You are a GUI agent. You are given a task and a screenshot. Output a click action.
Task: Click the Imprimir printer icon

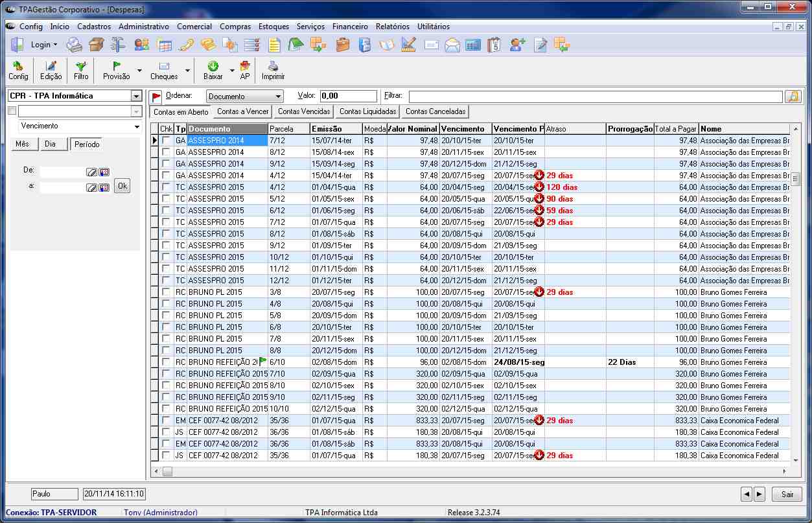point(273,65)
